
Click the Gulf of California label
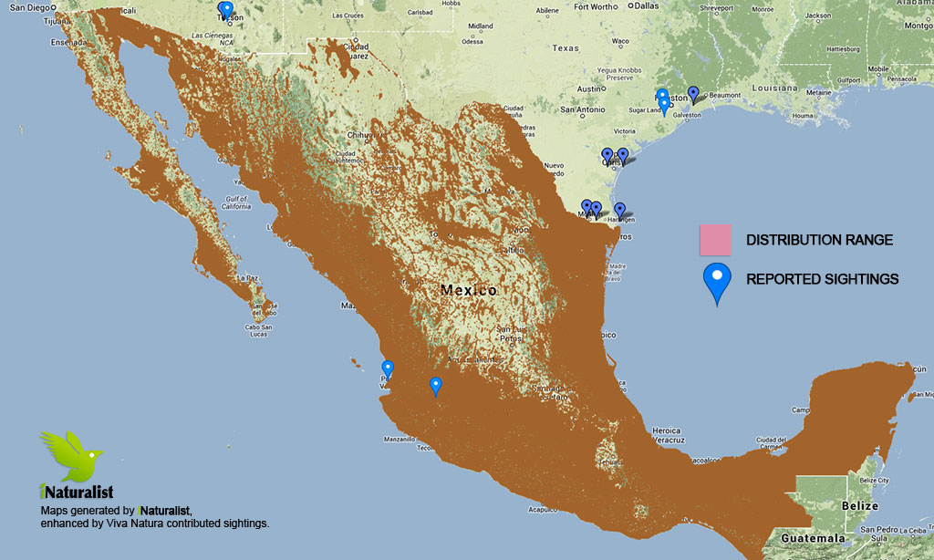click(x=232, y=202)
